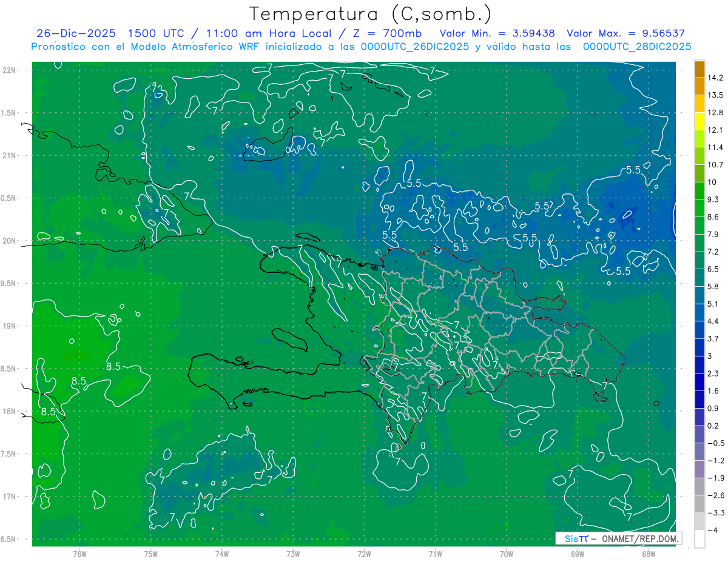Image resolution: width=728 pixels, height=562 pixels.
Task: Click the 74W longitude axis label
Action: pos(222,554)
